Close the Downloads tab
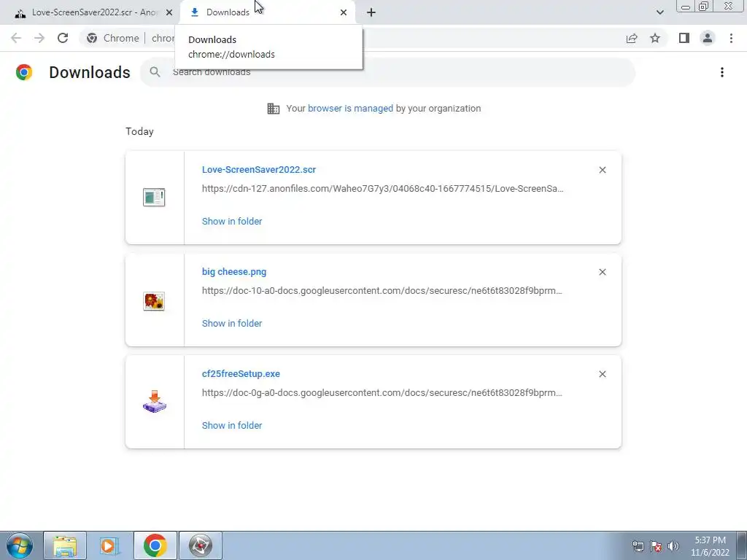 pyautogui.click(x=344, y=12)
